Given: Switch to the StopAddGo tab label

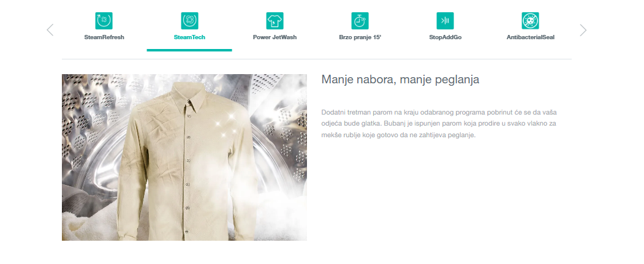Looking at the screenshot, I should click(445, 37).
